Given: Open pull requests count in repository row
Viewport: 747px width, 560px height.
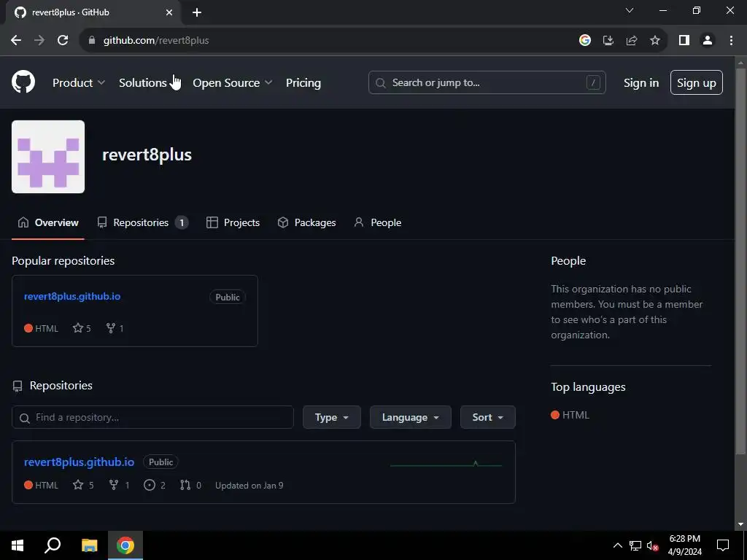Looking at the screenshot, I should tap(190, 485).
